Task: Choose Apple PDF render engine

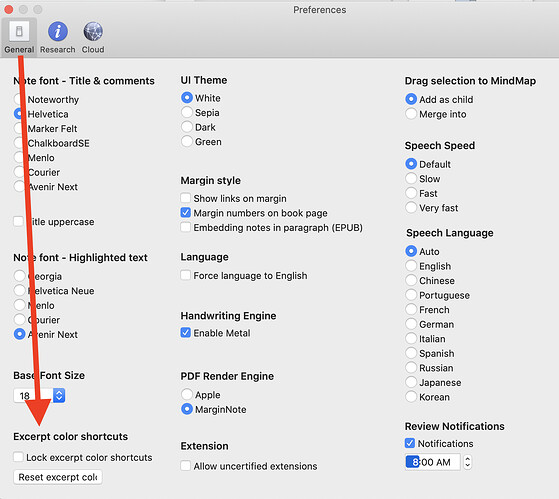Action: (187, 394)
